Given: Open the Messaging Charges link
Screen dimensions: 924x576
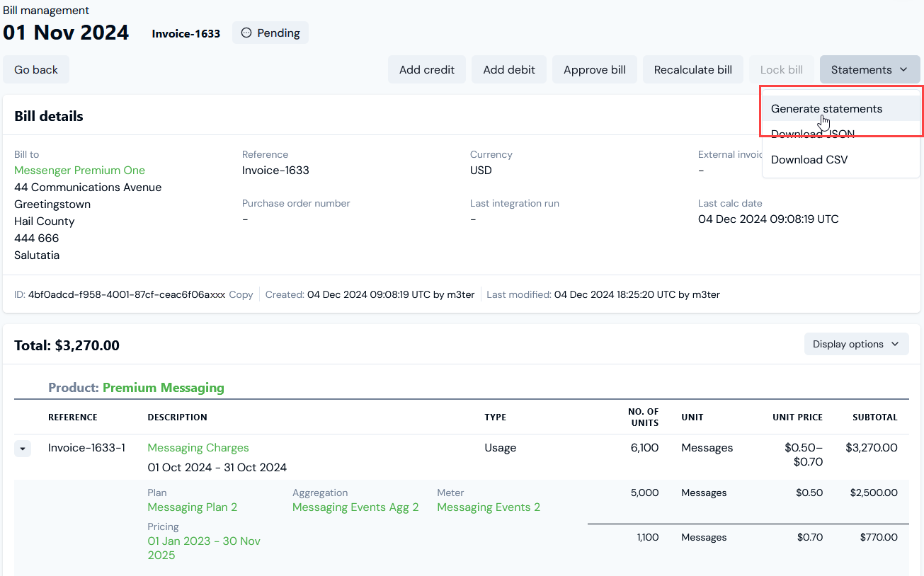Looking at the screenshot, I should click(198, 448).
